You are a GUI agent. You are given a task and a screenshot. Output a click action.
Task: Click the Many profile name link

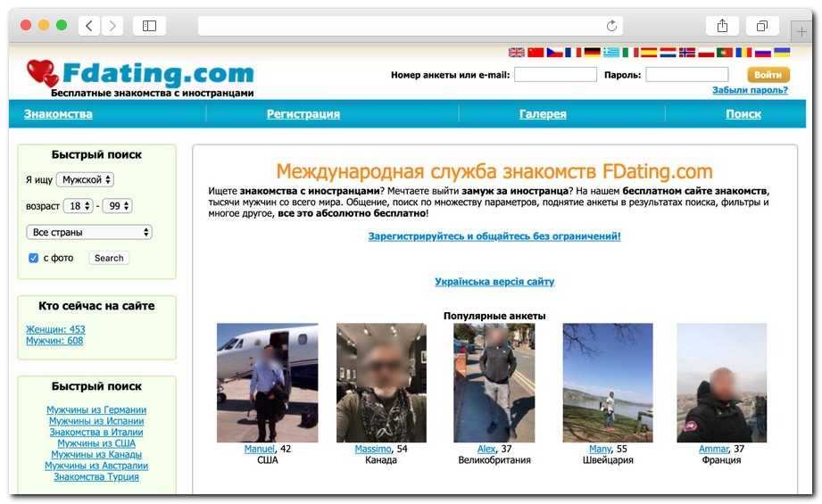600,450
